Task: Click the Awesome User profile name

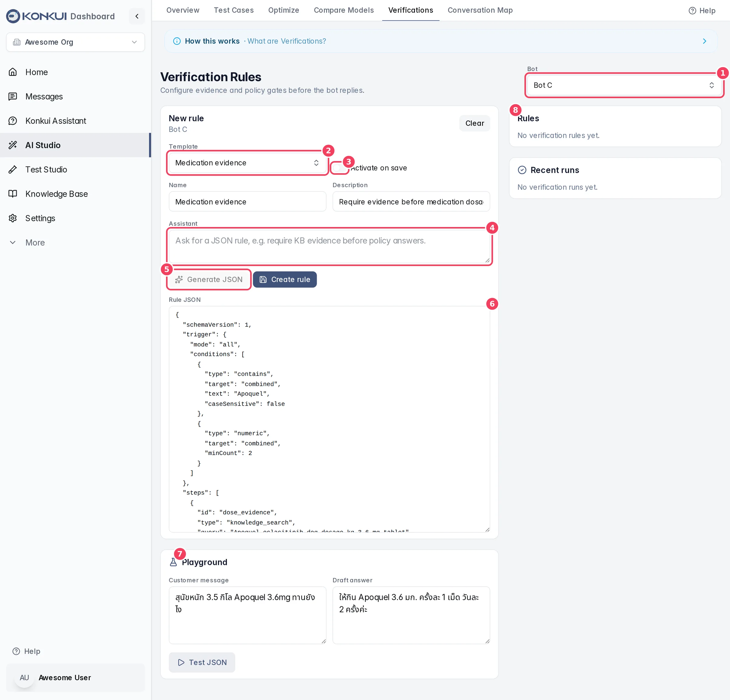Action: coord(65,678)
